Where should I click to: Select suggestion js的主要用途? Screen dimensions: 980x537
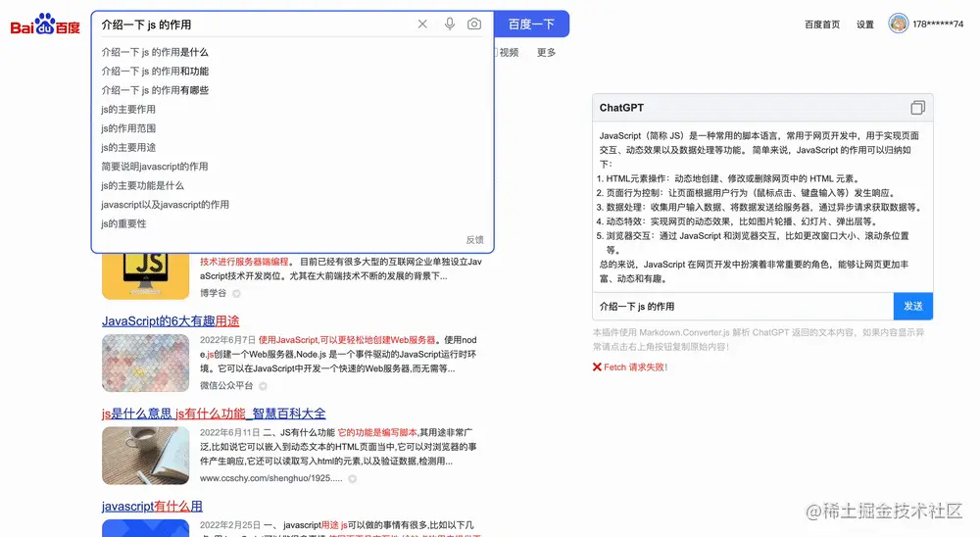click(128, 148)
